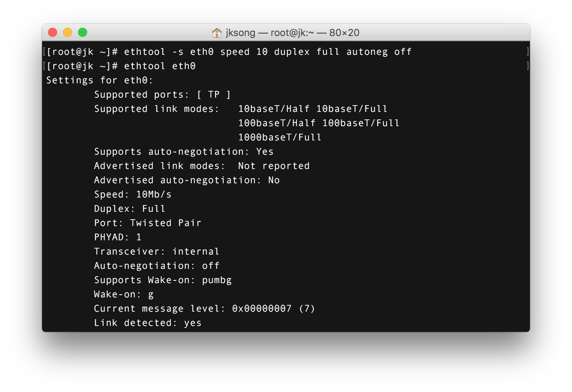
Task: Close the terminal window with red button
Action: click(53, 33)
